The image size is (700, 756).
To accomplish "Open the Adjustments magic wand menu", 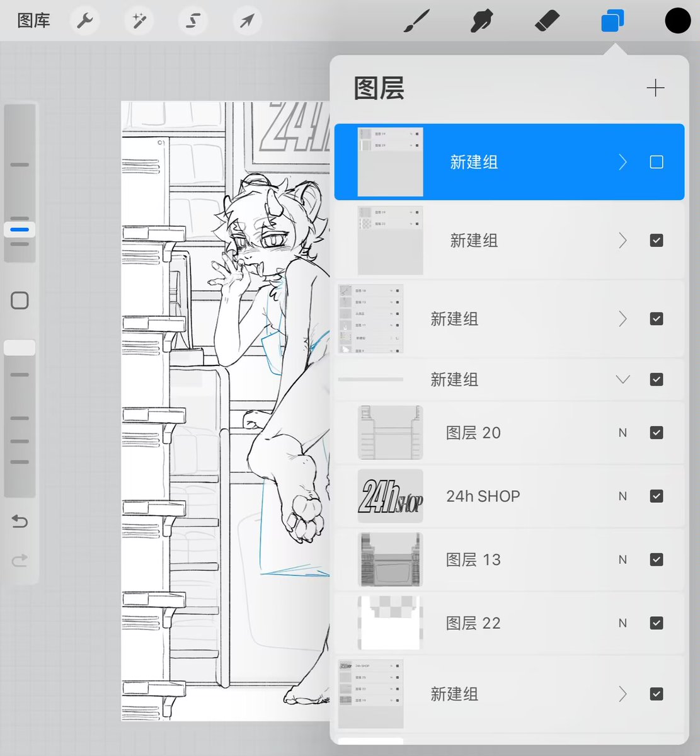I will [x=139, y=21].
